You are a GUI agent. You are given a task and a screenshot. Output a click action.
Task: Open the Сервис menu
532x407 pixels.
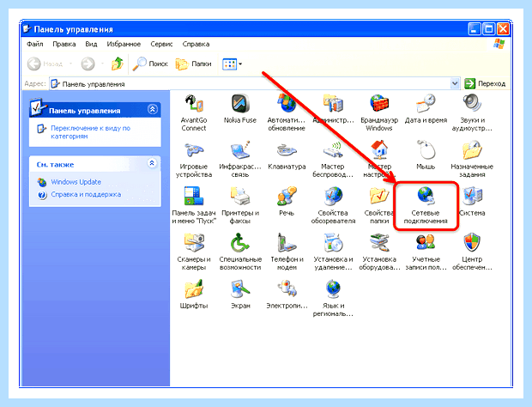[x=161, y=44]
